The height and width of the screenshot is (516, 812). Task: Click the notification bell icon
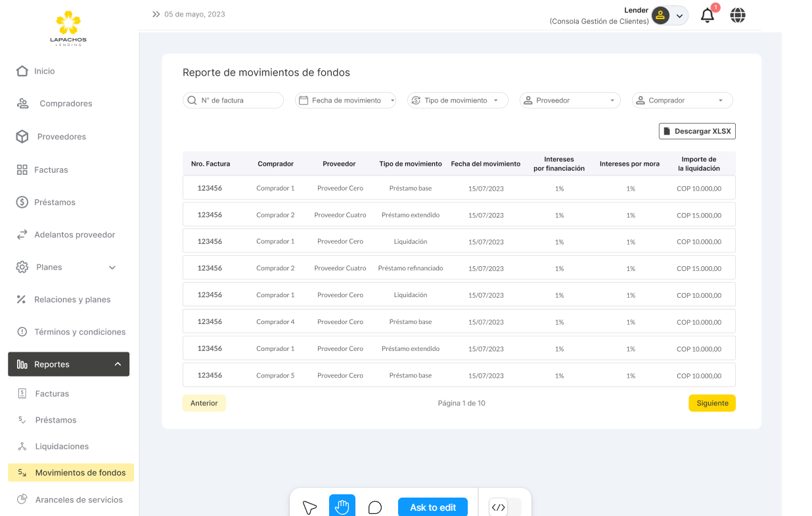click(708, 16)
